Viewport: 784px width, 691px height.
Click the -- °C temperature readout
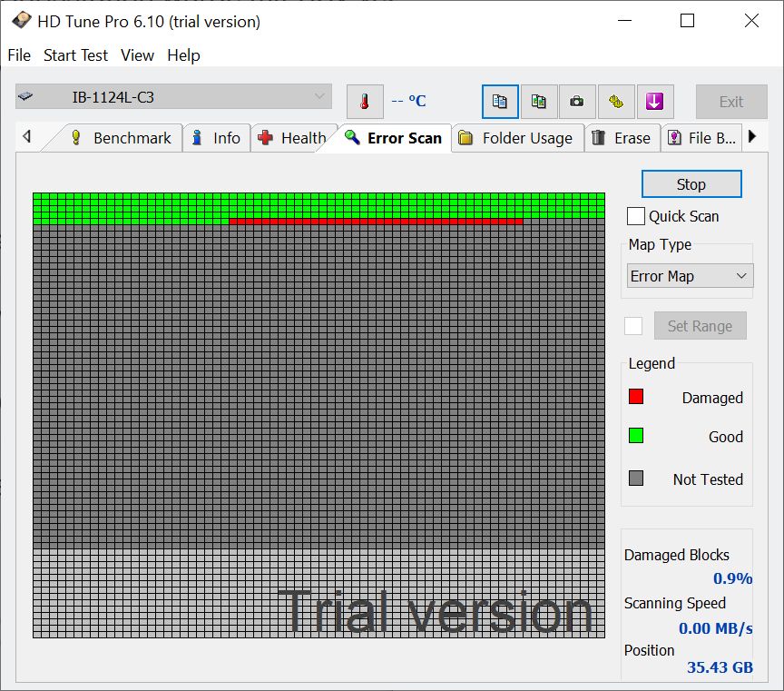408,101
